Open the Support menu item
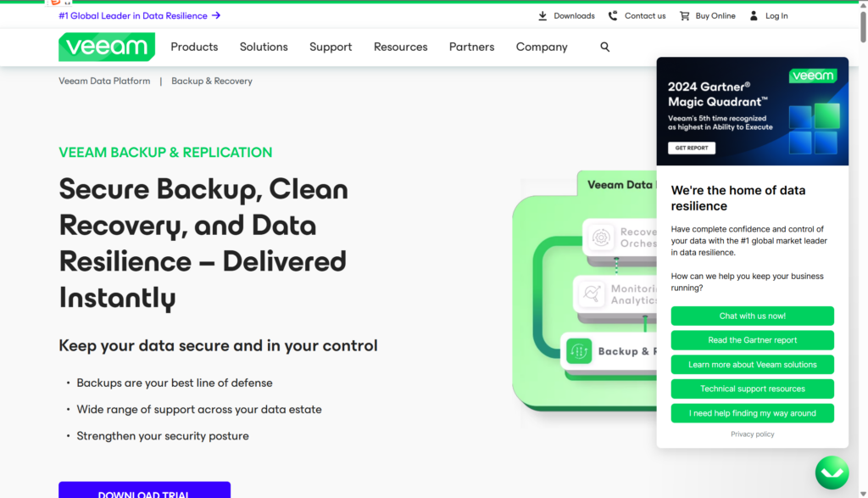The image size is (868, 498). coord(331,47)
